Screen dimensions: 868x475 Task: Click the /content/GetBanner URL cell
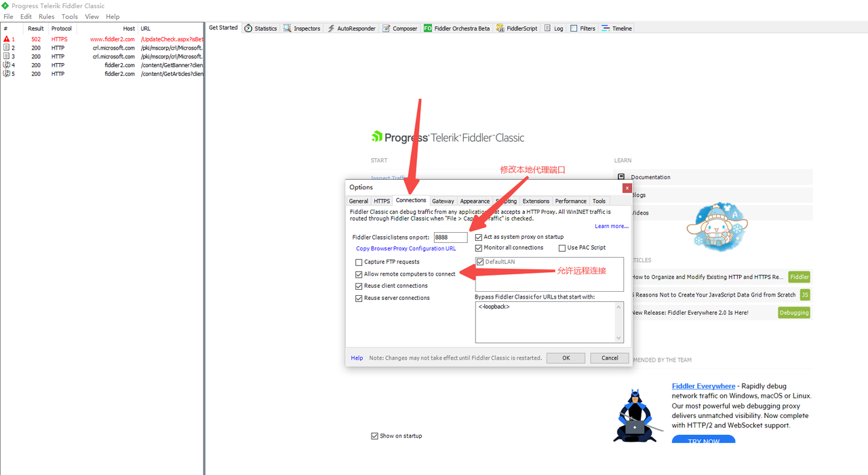[x=172, y=65]
